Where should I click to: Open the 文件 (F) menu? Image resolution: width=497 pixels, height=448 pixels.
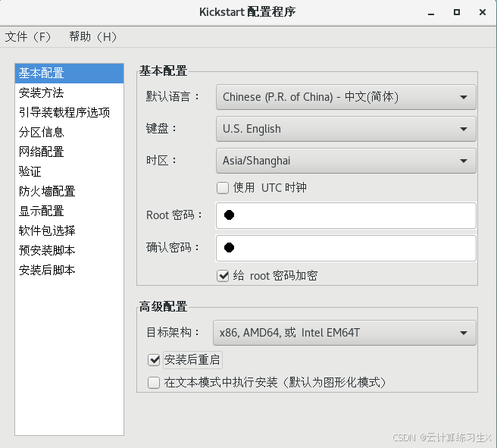click(28, 37)
